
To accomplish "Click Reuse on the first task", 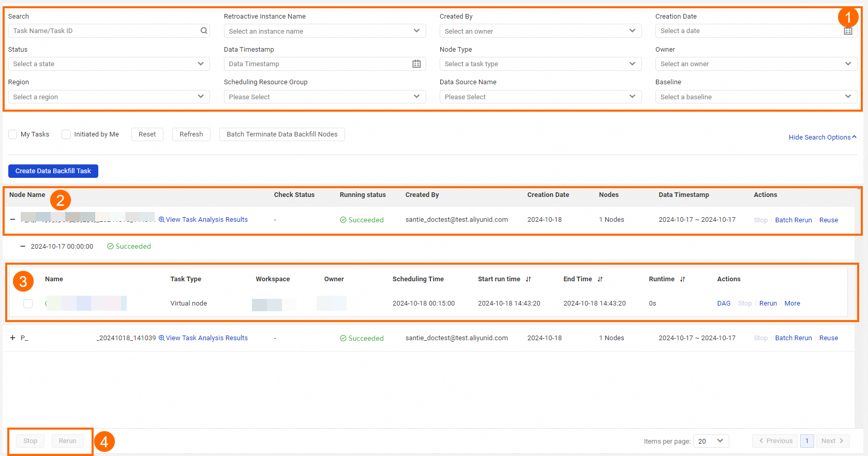I will click(x=829, y=220).
